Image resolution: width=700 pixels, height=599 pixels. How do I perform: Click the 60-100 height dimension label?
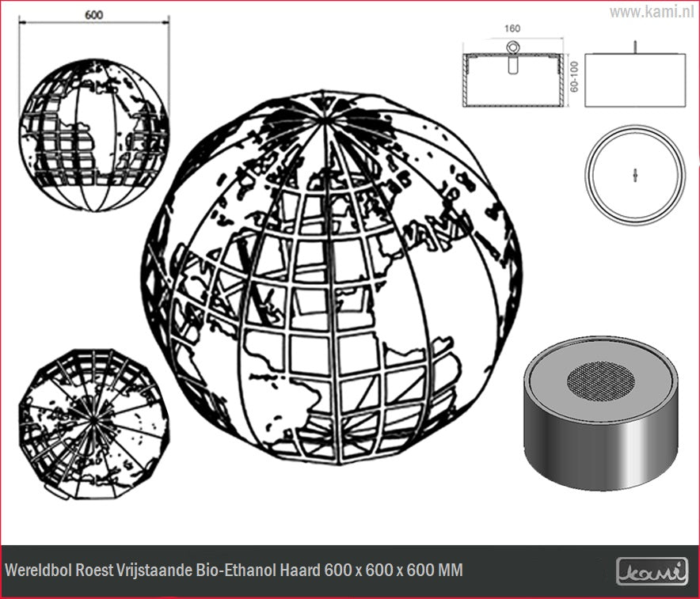point(575,80)
